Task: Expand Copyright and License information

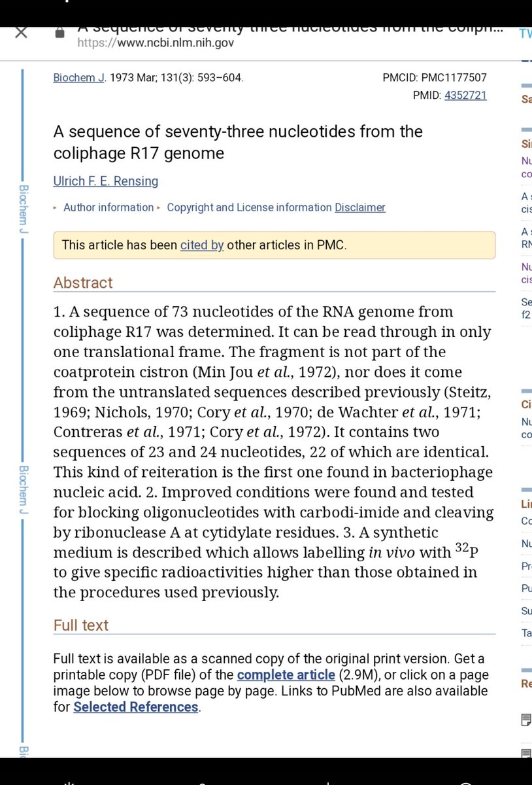Action: click(x=248, y=207)
